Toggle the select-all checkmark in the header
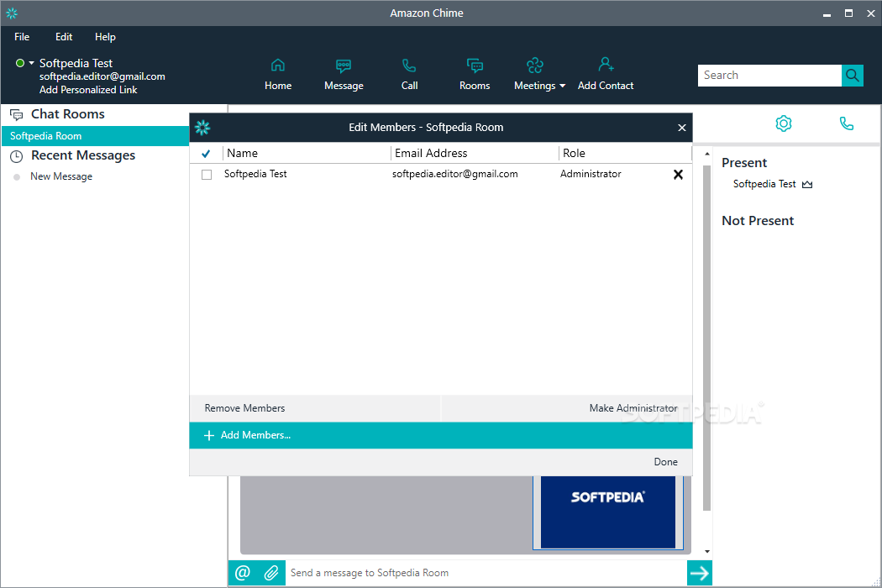 click(x=206, y=153)
